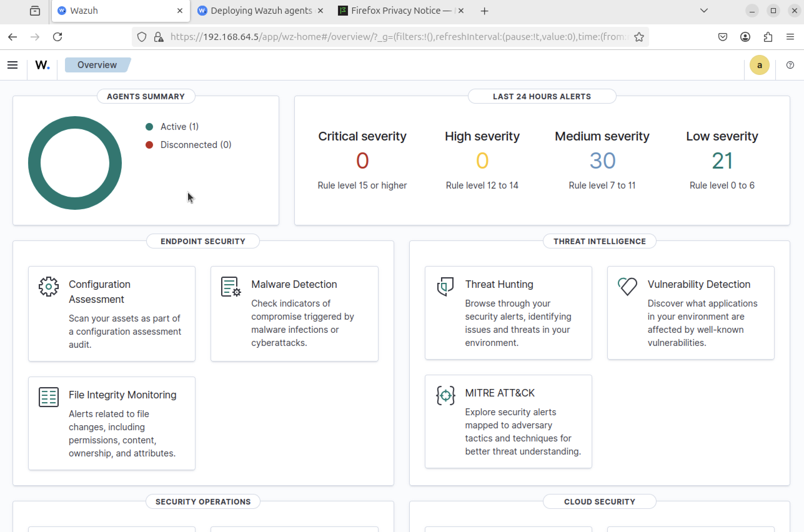Image resolution: width=804 pixels, height=532 pixels.
Task: Click the Low severity count 21
Action: tap(722, 160)
